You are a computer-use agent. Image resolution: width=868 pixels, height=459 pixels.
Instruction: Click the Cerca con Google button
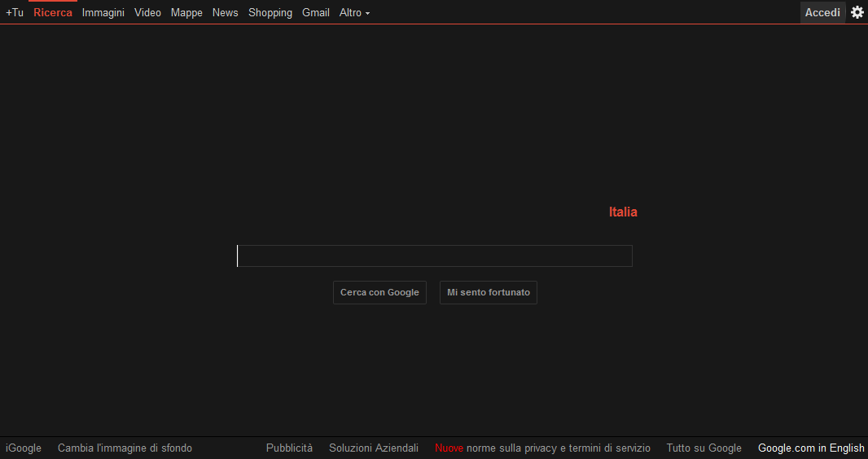(x=379, y=292)
